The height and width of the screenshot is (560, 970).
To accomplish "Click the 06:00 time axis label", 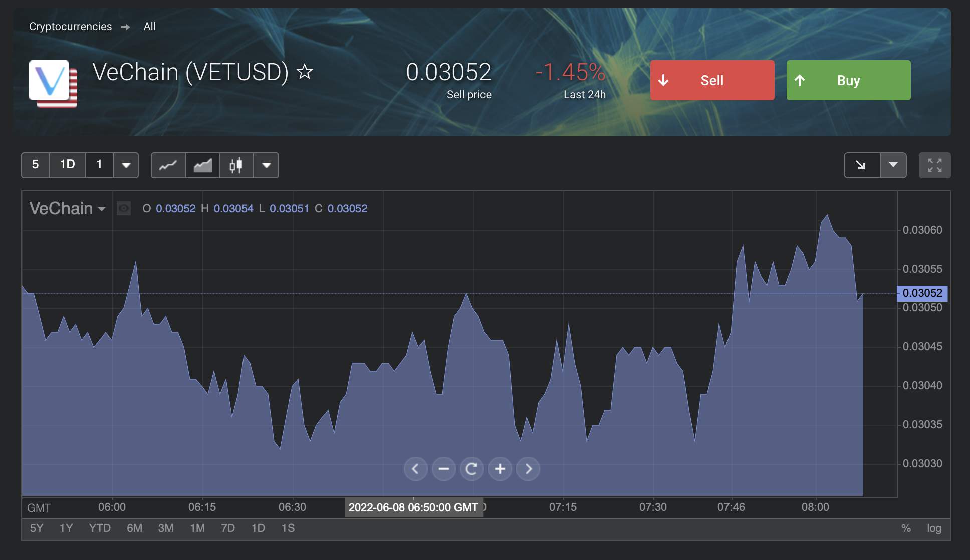I will 112,507.
